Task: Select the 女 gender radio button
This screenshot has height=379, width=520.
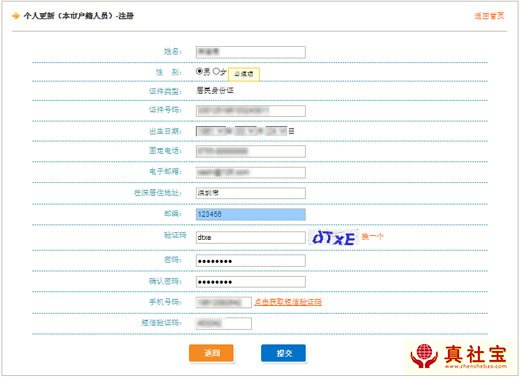Action: click(x=216, y=71)
